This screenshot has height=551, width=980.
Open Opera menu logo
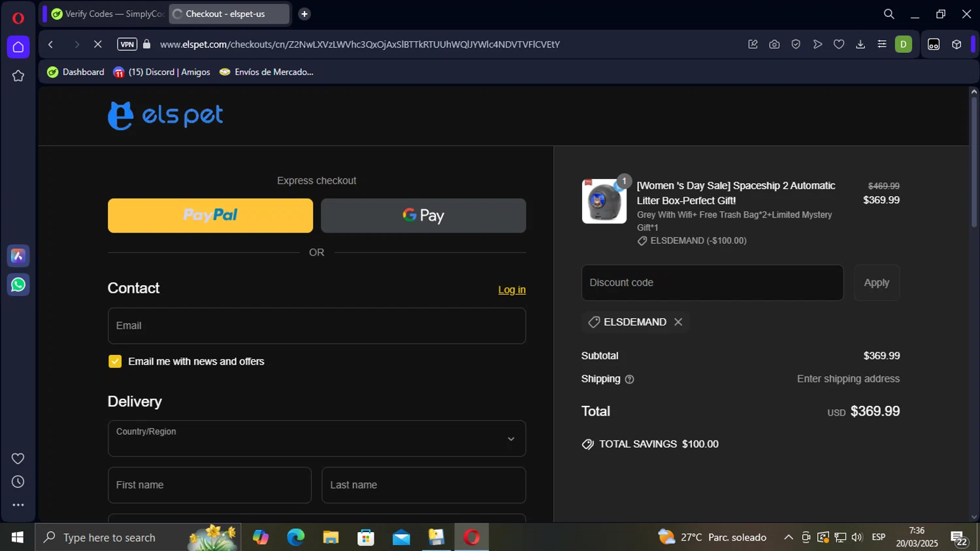(x=18, y=18)
